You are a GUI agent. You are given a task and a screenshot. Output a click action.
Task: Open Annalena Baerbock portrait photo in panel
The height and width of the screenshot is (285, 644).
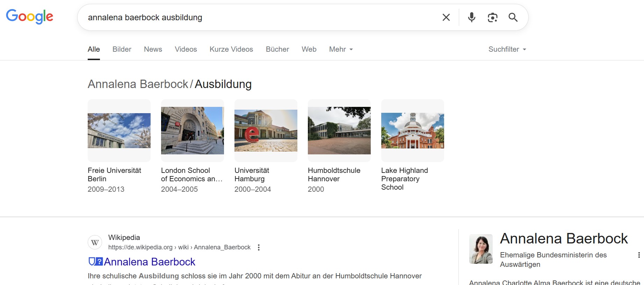481,249
